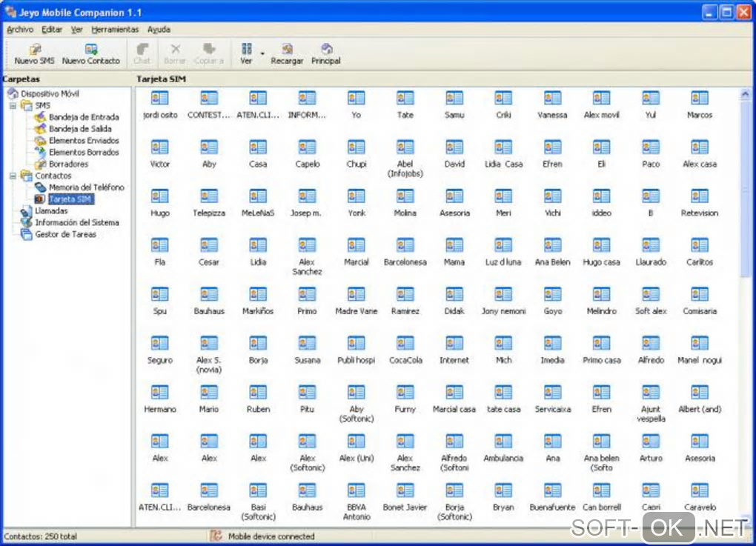
Task: Select the Victor contact icon
Action: (159, 147)
